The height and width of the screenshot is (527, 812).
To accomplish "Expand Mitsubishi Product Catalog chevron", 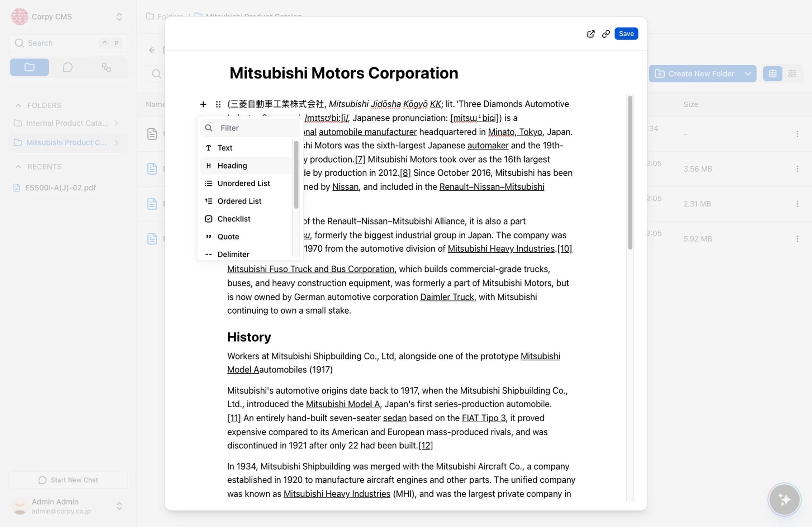I will coord(116,142).
